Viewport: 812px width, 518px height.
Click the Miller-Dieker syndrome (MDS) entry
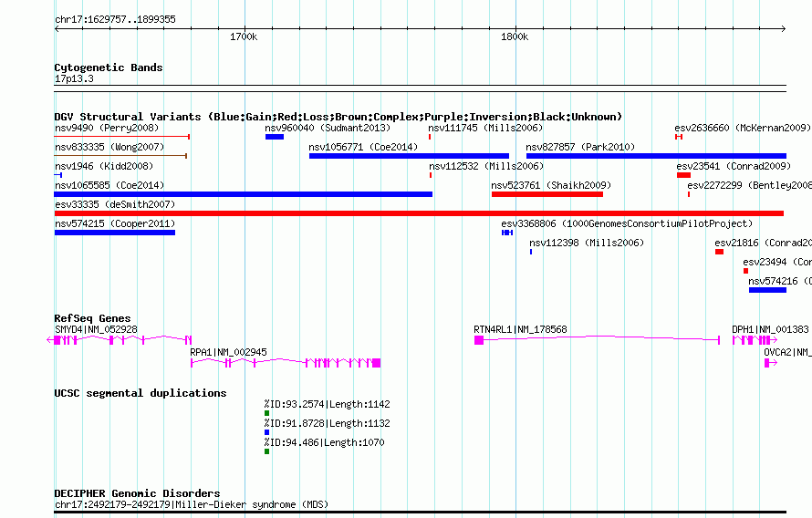click(x=192, y=504)
